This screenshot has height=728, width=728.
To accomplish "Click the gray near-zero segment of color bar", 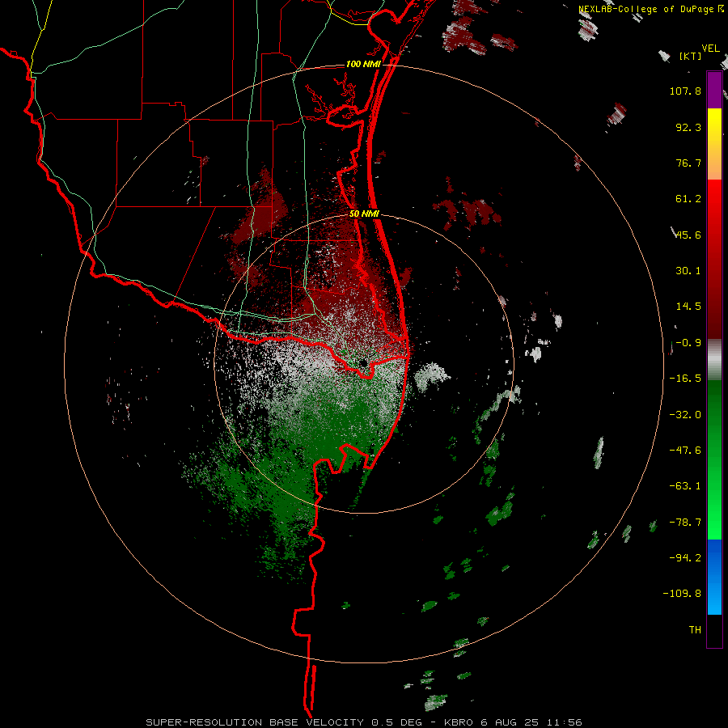I will (714, 359).
